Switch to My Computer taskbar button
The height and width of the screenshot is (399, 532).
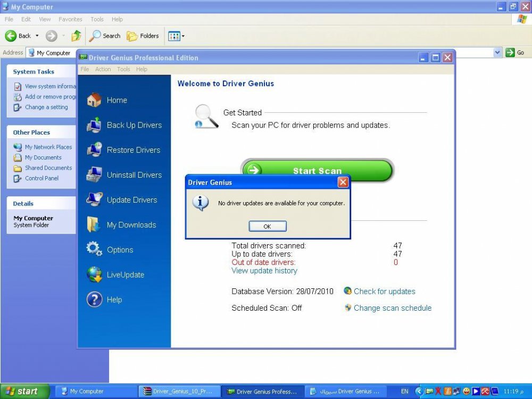pos(96,391)
